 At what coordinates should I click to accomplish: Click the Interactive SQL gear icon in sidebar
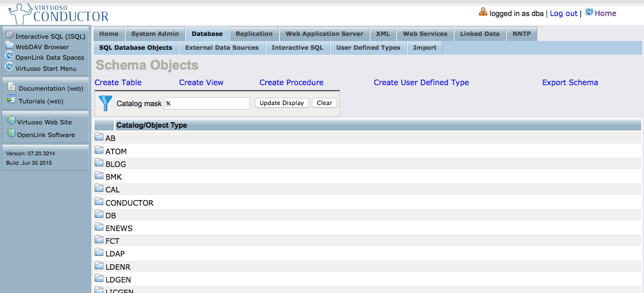(x=9, y=35)
